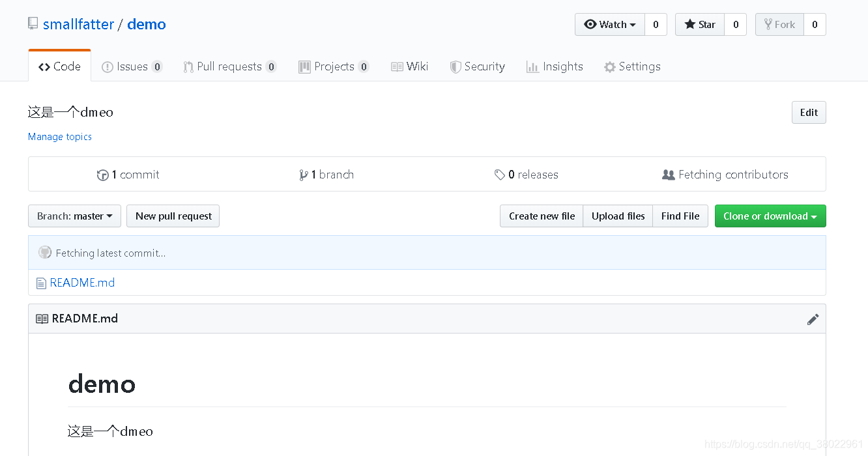The width and height of the screenshot is (868, 456).
Task: Click Fetching contributors in the stats bar
Action: point(725,175)
